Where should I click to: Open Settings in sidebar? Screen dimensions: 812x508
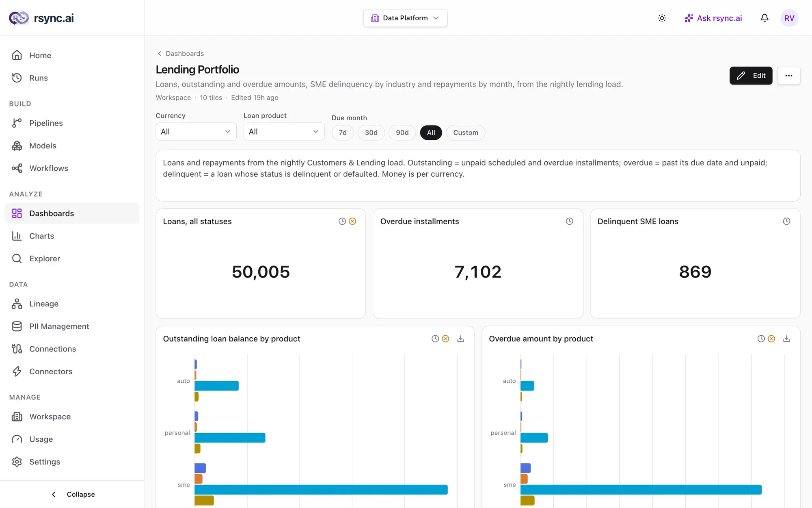tap(72, 462)
